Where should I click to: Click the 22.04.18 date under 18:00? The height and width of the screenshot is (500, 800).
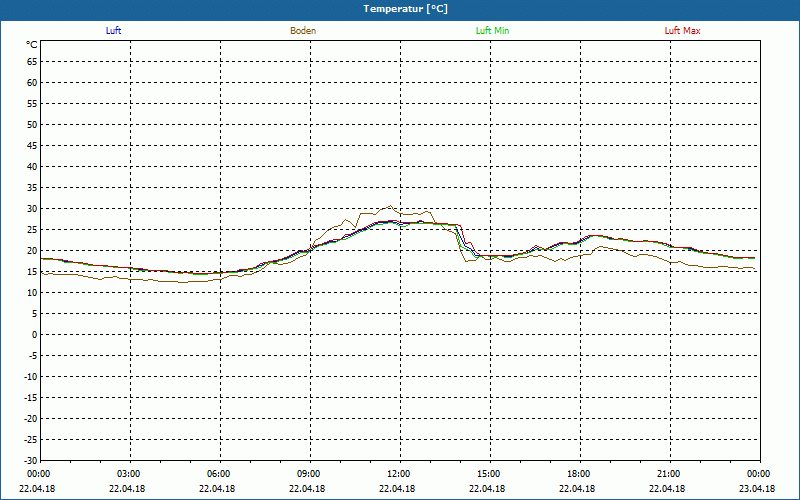pos(577,488)
